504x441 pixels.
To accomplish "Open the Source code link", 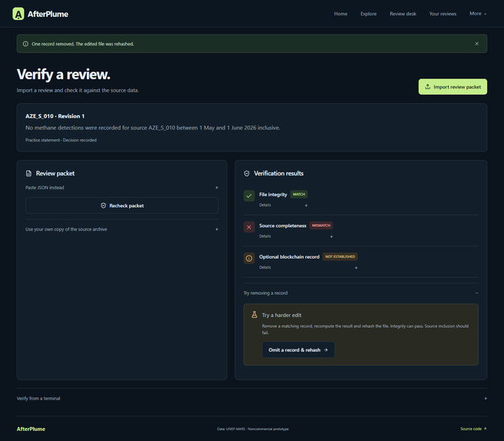I will pyautogui.click(x=473, y=429).
